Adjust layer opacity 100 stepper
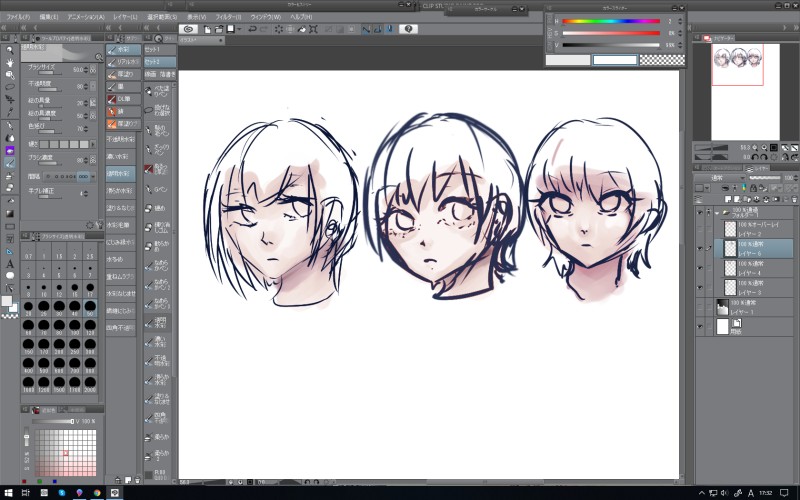 (x=797, y=178)
